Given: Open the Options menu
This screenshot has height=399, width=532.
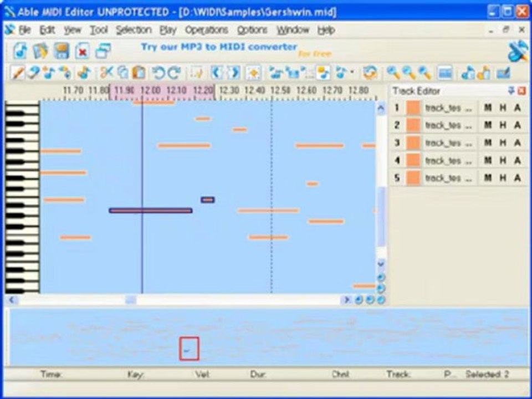Looking at the screenshot, I should click(x=252, y=30).
